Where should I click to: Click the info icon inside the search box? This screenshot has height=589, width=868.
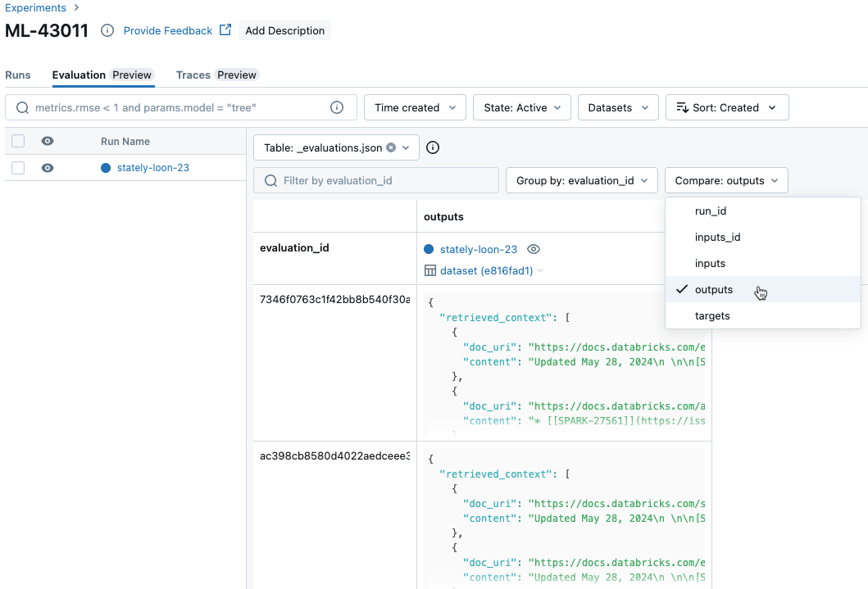pyautogui.click(x=337, y=107)
